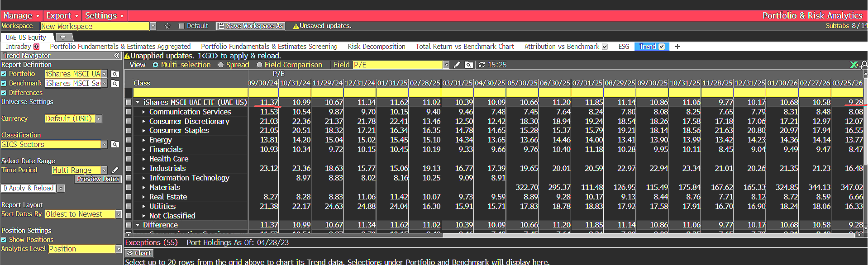
Task: Add a new subtab with the plus icon
Action: pyautogui.click(x=677, y=47)
